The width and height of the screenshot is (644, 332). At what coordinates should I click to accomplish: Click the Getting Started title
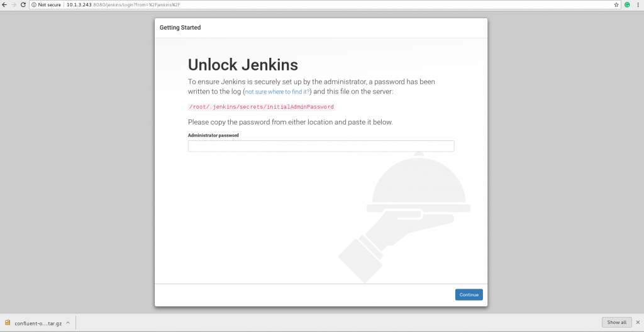[180, 28]
